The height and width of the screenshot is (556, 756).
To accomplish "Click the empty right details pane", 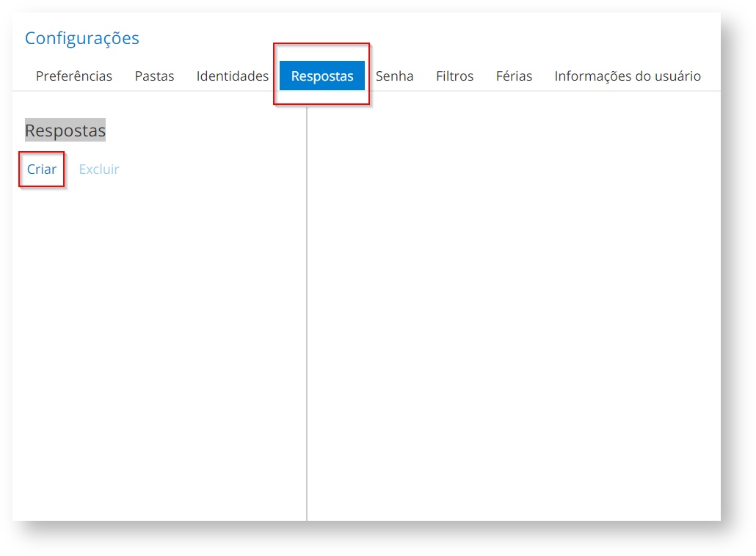I will [514, 308].
